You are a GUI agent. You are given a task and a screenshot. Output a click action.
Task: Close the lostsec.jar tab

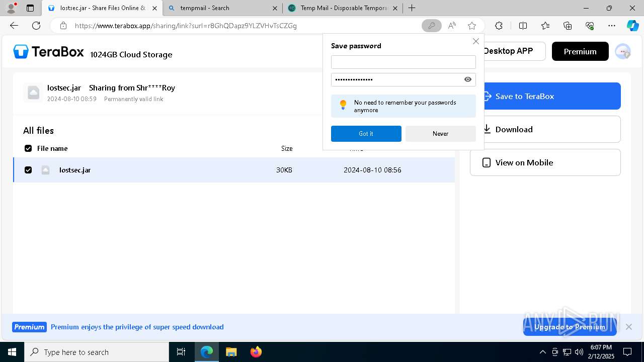(x=155, y=8)
